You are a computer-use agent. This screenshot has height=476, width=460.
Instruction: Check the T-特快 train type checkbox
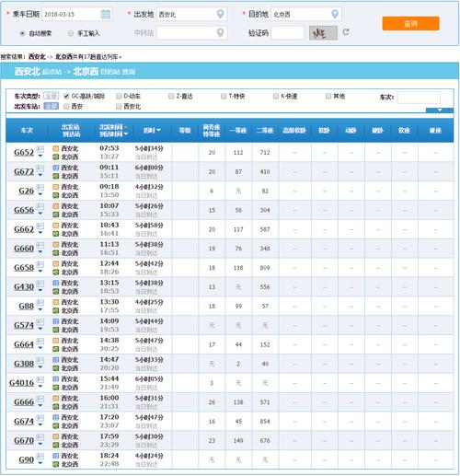pos(224,97)
